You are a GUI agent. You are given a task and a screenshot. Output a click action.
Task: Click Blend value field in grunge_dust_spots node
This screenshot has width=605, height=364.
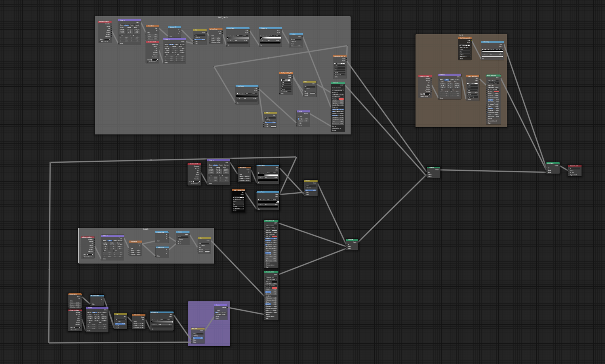pyautogui.click(x=473, y=92)
